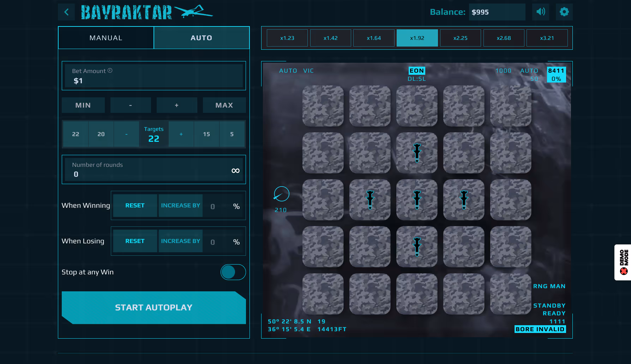Viewport: 631px width, 364px height.
Task: Click the EON indicator label
Action: 417,71
